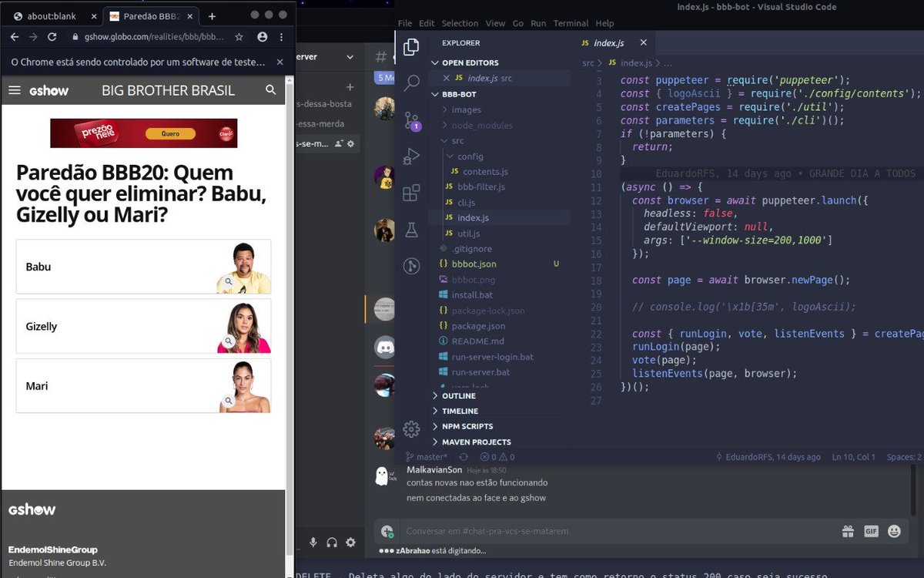
Task: Open the Search view in VS Code
Action: click(411, 82)
